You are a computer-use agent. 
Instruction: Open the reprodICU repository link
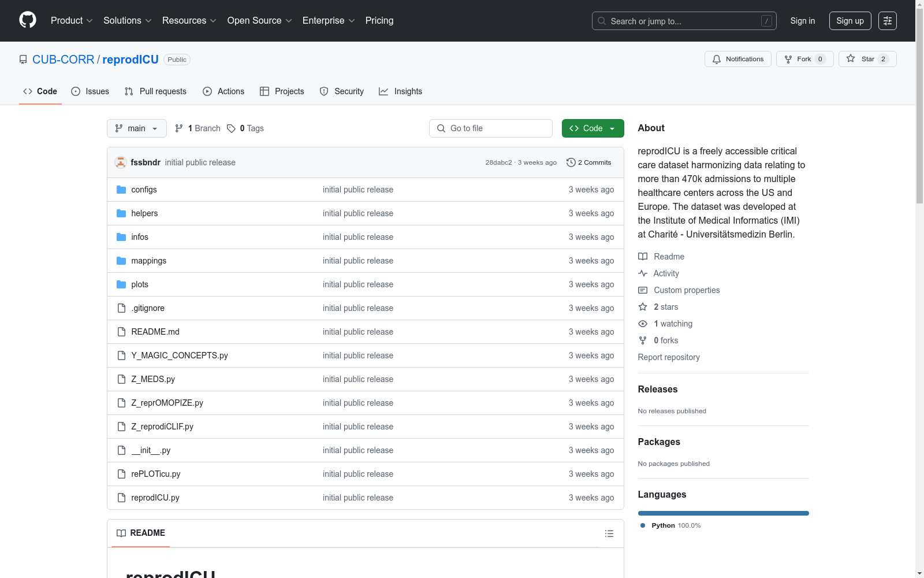131,60
